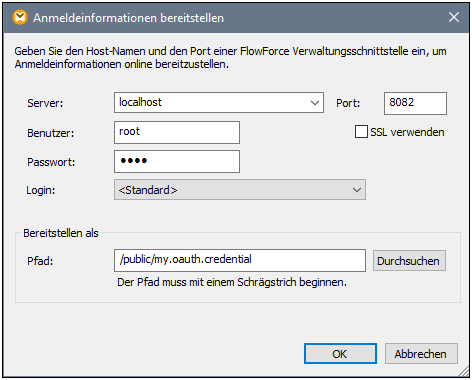This screenshot has width=472, height=380.
Task: Expand the Login dropdown showing <Standard>
Action: [x=240, y=190]
